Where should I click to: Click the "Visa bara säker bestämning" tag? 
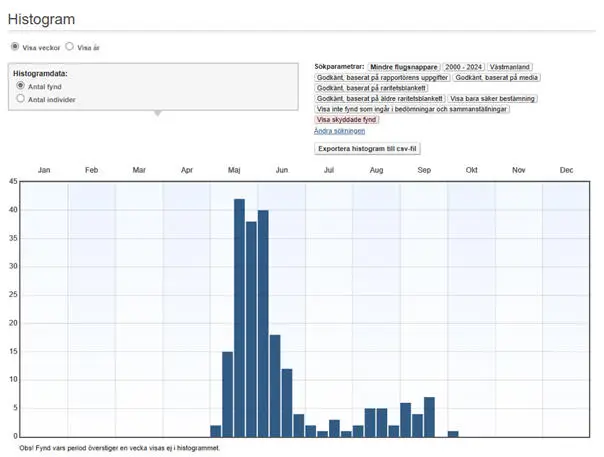click(x=493, y=98)
